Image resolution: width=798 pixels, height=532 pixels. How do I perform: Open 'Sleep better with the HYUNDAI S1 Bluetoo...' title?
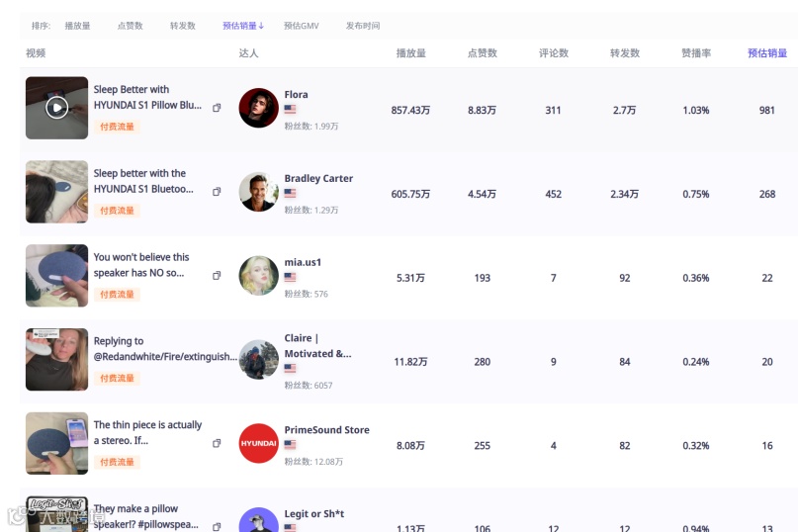point(143,181)
